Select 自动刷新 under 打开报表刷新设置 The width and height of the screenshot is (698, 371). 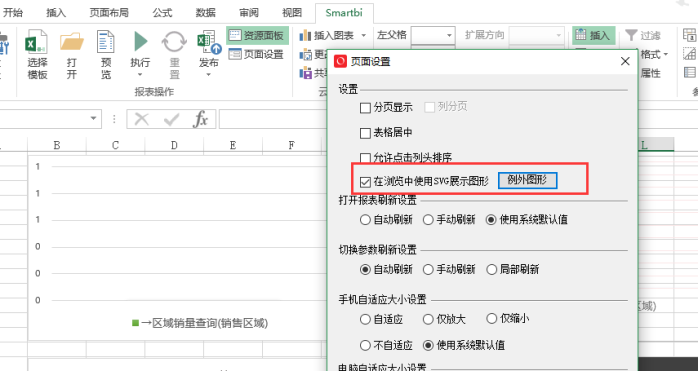pyautogui.click(x=365, y=220)
